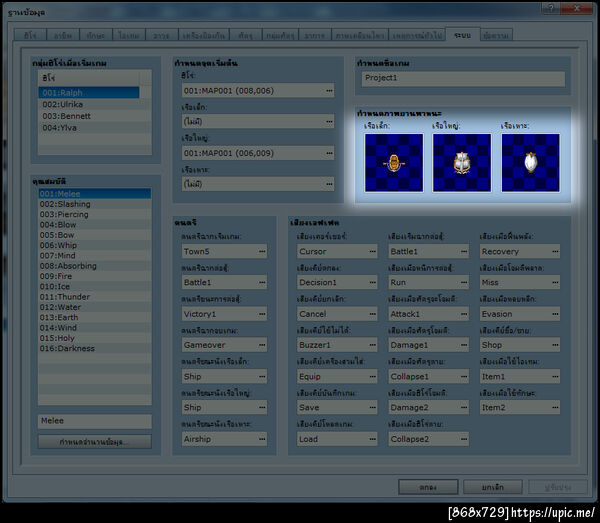Screen dimensions: 600x523
Task: Open the Item1 sound selector
Action: (520, 376)
